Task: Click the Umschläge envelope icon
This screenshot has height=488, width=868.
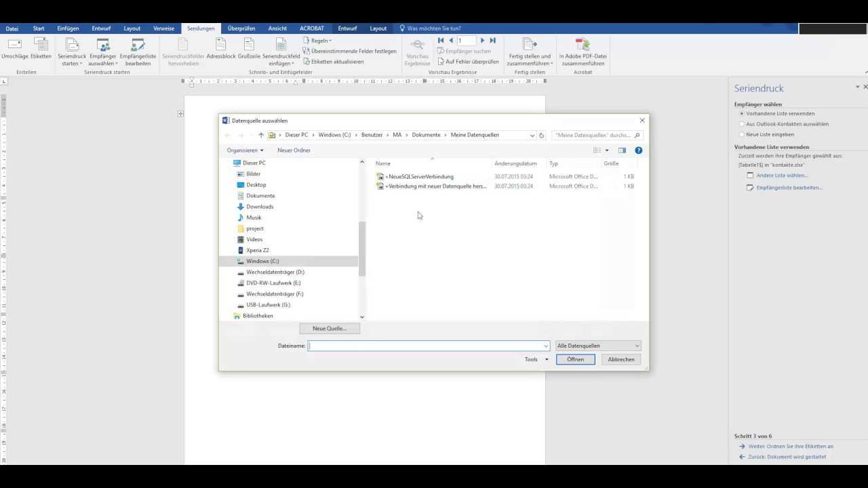Action: click(14, 45)
